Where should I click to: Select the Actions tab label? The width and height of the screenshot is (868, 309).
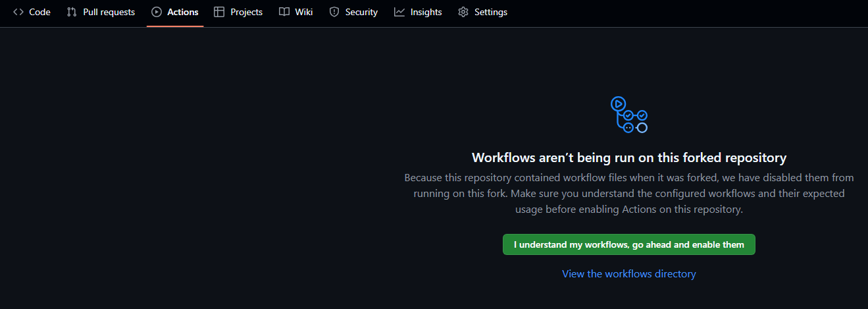[x=183, y=12]
